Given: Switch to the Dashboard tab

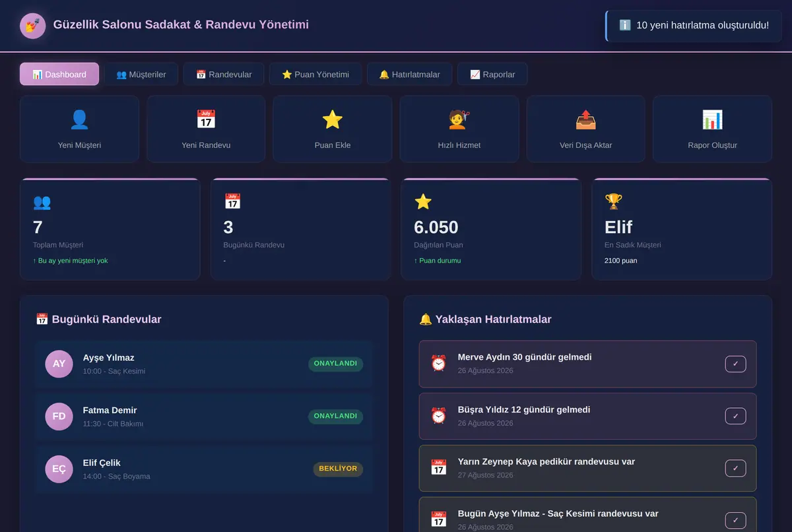Looking at the screenshot, I should pyautogui.click(x=59, y=74).
